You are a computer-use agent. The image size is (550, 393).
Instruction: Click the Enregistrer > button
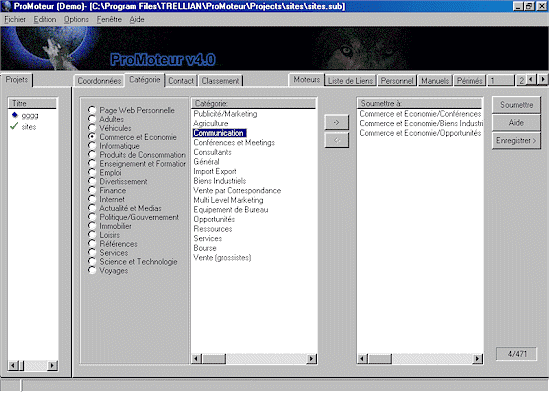516,140
